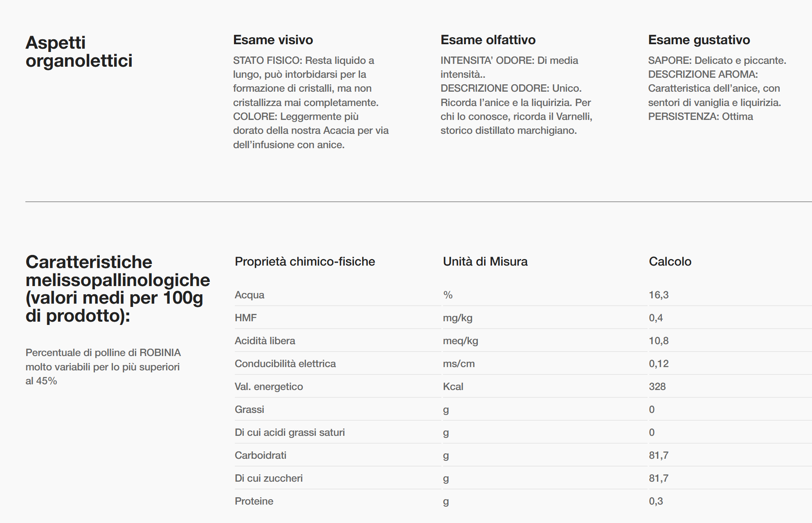Viewport: 812px width, 523px height.
Task: Click the 'Esame gustativo' heading
Action: [x=699, y=40]
